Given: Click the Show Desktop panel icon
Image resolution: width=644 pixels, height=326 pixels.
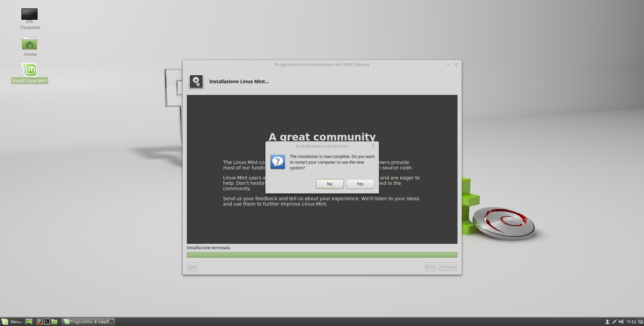Looking at the screenshot, I should pos(29,322).
